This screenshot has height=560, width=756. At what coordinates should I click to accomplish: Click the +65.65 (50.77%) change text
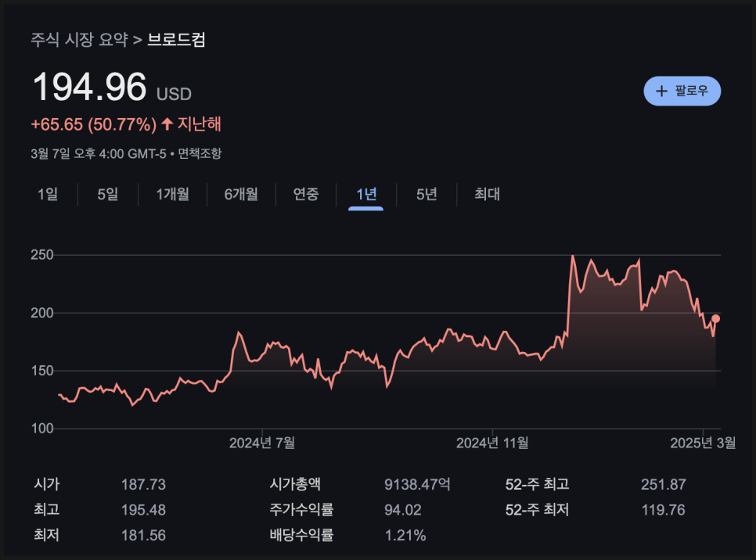pos(94,124)
